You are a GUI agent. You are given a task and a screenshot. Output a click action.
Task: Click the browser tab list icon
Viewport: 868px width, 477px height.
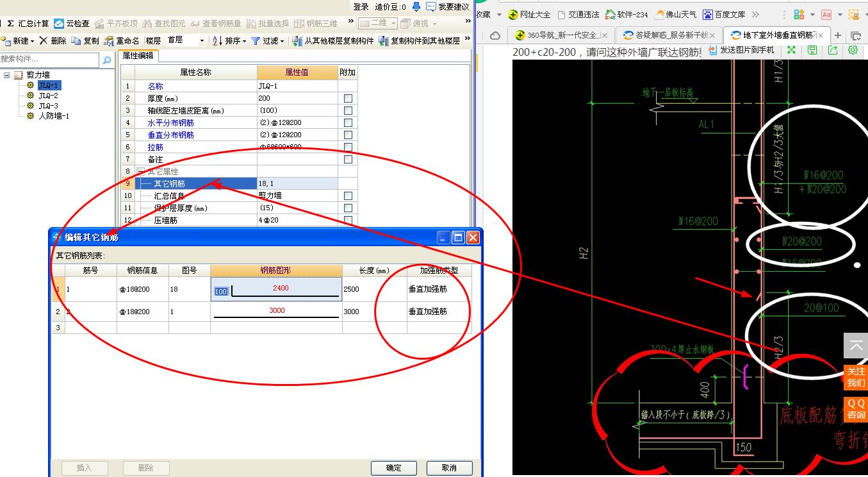(x=856, y=35)
